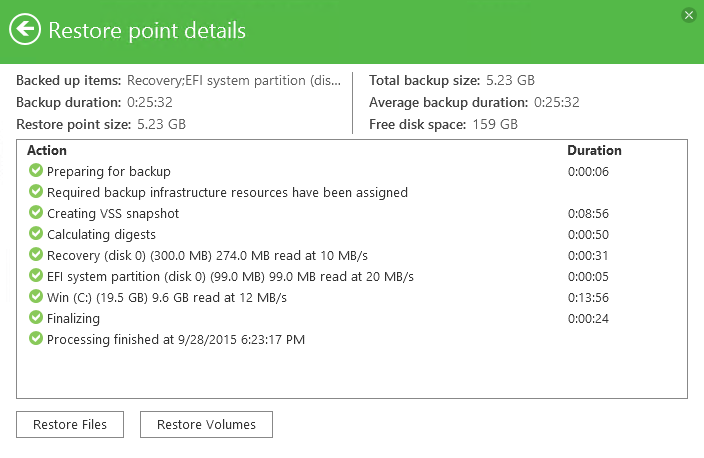Click the Total backup size value

pos(510,80)
